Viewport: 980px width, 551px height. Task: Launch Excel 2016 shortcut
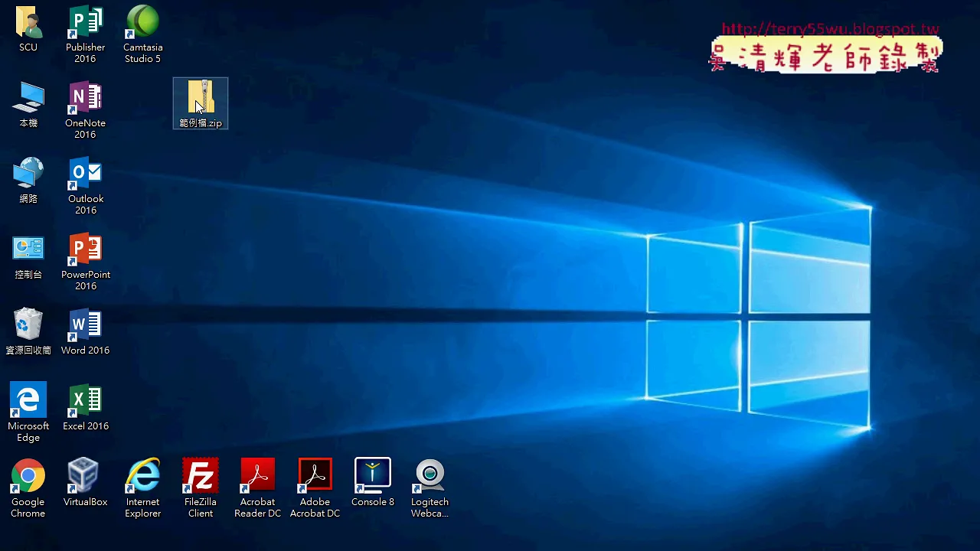point(85,408)
